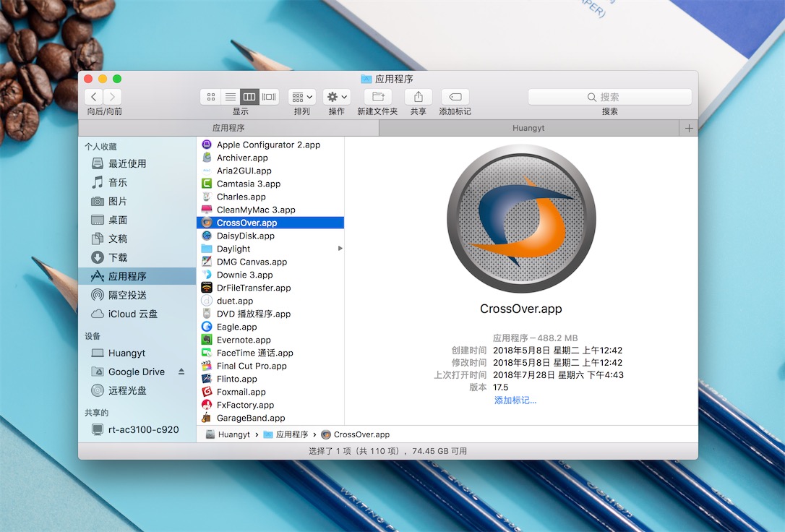Click the Eagle.app icon
Image resolution: width=785 pixels, height=532 pixels.
point(207,327)
